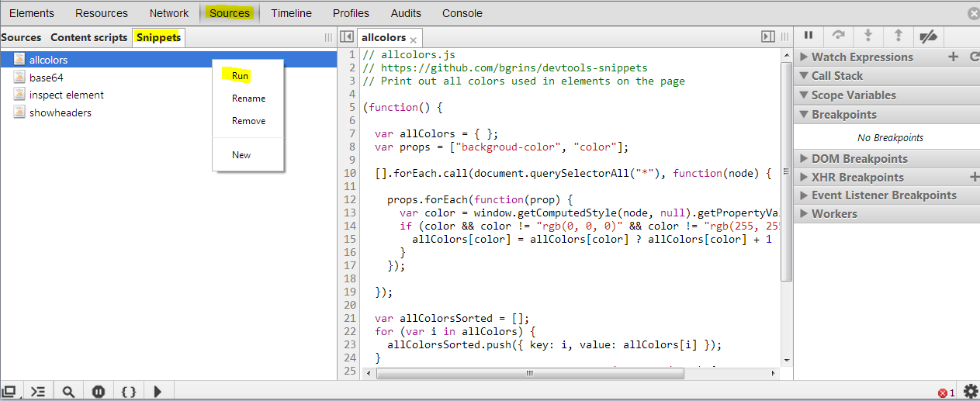Viewport: 980px width, 401px height.
Task: Run snippet using bottom play icon
Action: click(x=158, y=392)
